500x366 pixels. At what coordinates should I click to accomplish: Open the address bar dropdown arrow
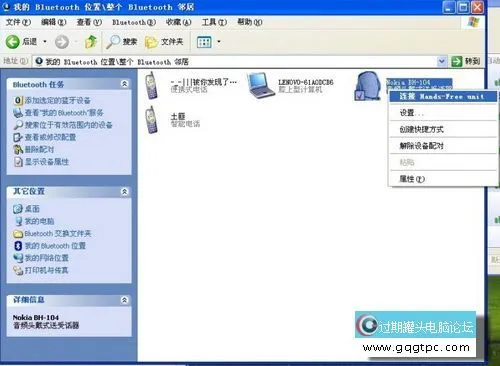[x=442, y=61]
